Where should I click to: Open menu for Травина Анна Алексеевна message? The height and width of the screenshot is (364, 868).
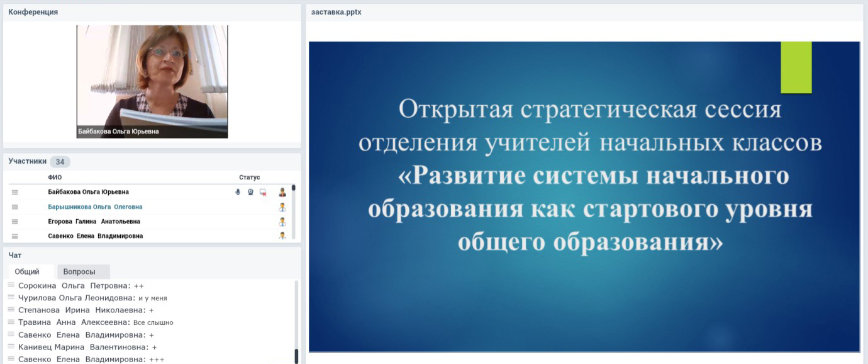[11, 322]
